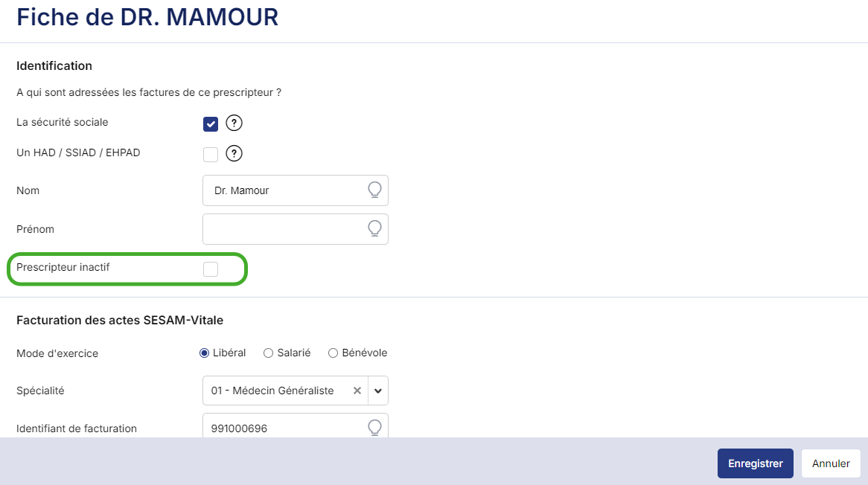Select the Bénévole radio option
This screenshot has width=868, height=485.
pyautogui.click(x=333, y=353)
